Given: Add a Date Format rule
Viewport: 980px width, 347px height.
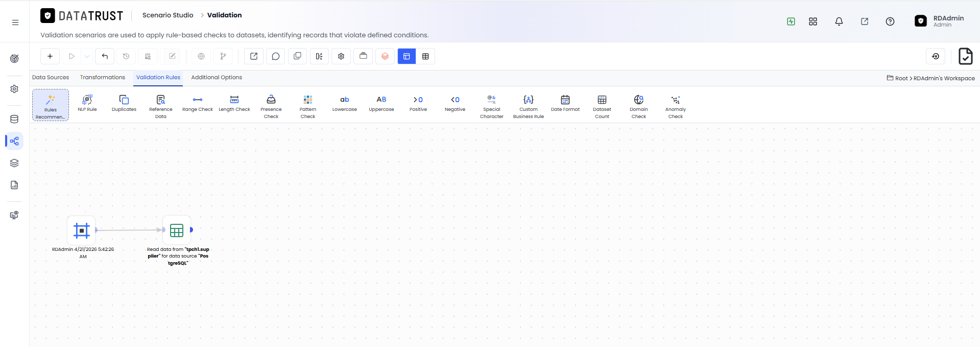Looking at the screenshot, I should tap(565, 103).
